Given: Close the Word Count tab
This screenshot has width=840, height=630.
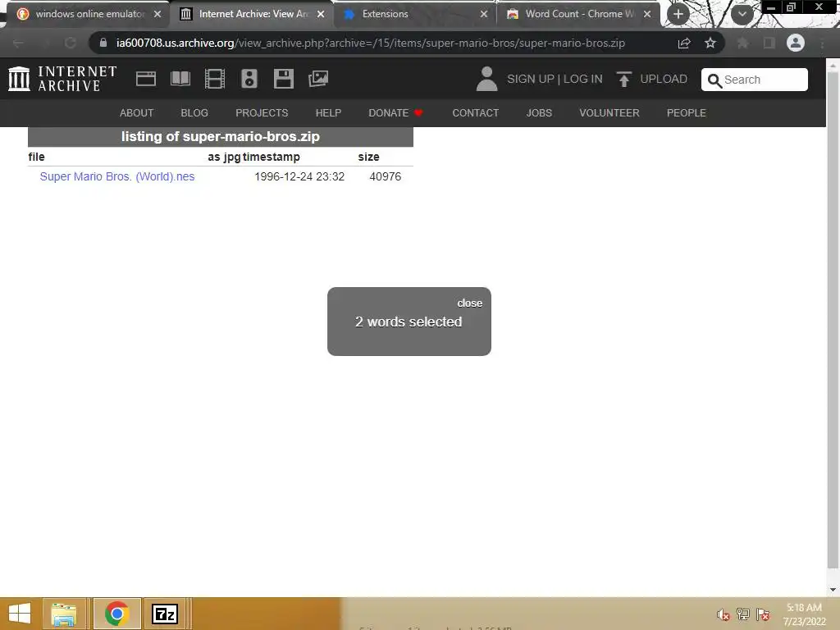Looking at the screenshot, I should [647, 14].
